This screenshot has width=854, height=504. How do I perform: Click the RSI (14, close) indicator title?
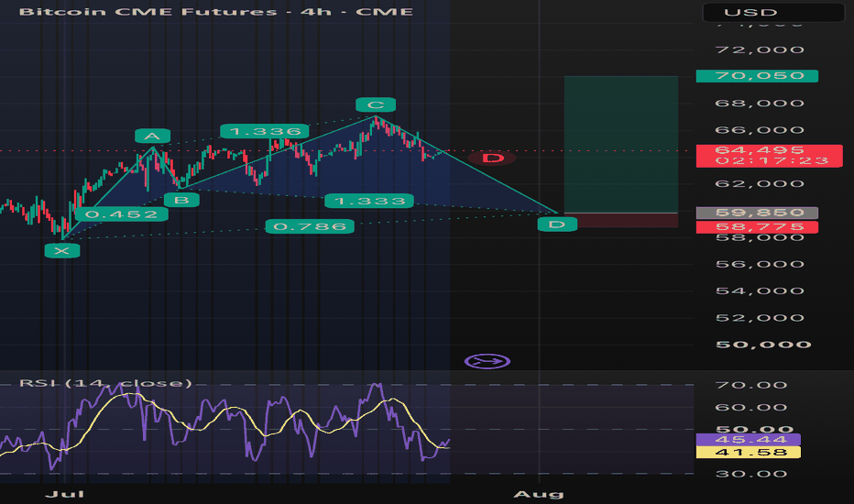(105, 383)
